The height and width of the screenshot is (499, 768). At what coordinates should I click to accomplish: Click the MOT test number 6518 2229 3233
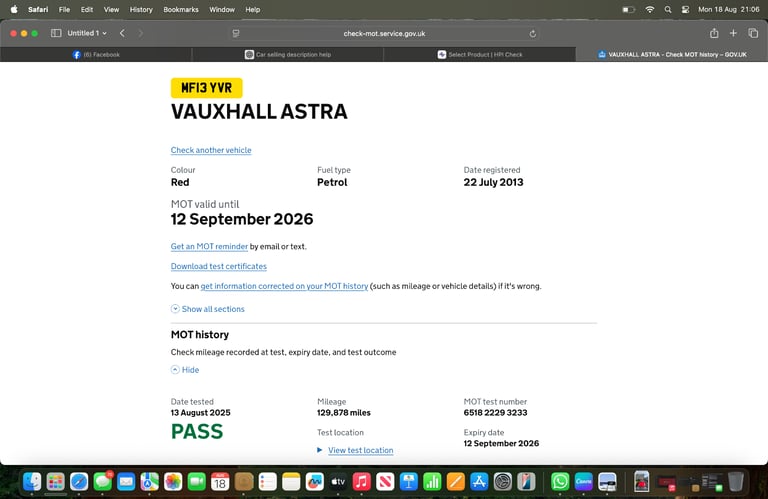pos(495,412)
